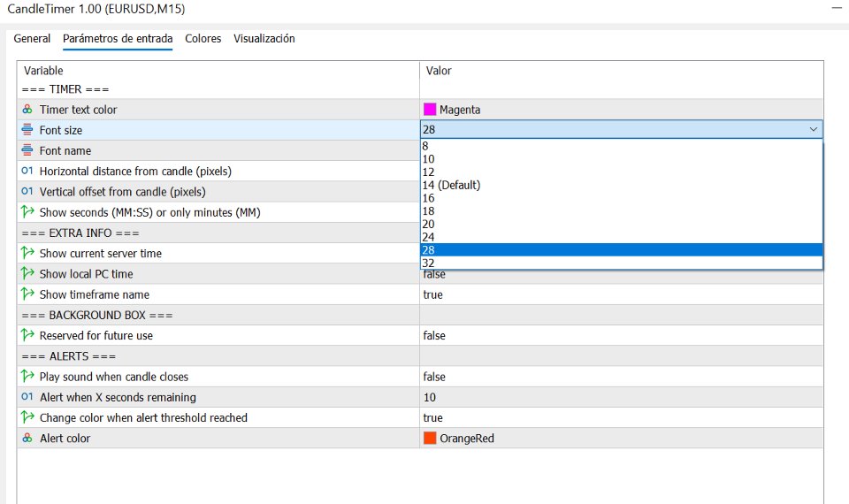Choose font size 24 from list

pyautogui.click(x=621, y=237)
